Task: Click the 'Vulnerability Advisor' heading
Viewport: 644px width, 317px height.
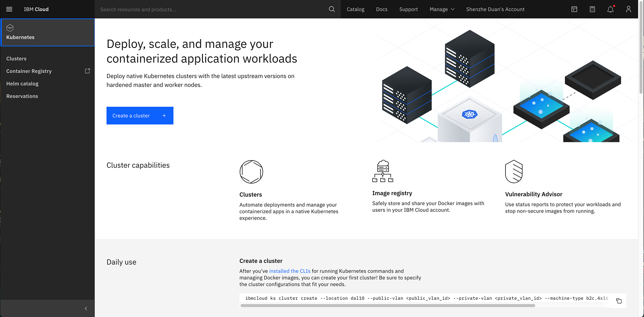Action: (534, 194)
